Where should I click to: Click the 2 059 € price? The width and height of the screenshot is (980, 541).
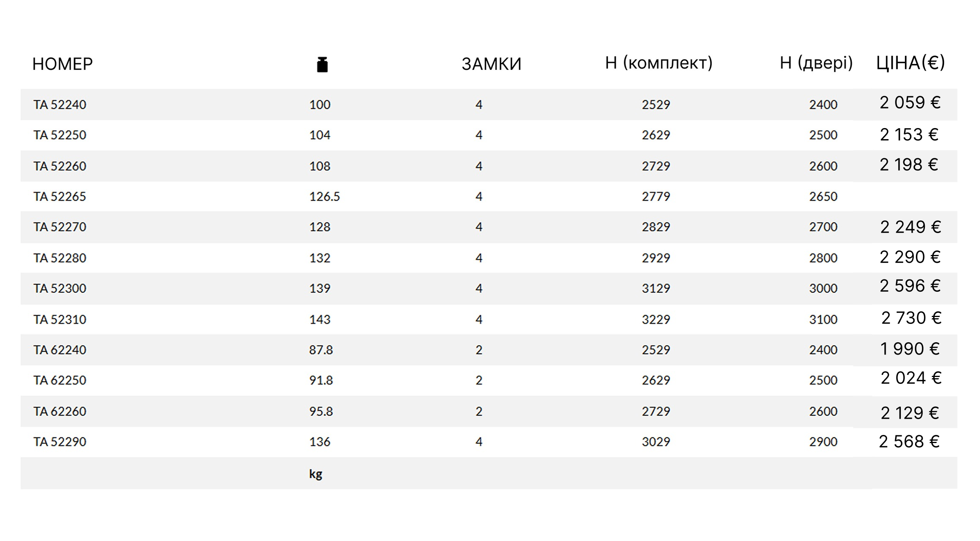point(910,102)
